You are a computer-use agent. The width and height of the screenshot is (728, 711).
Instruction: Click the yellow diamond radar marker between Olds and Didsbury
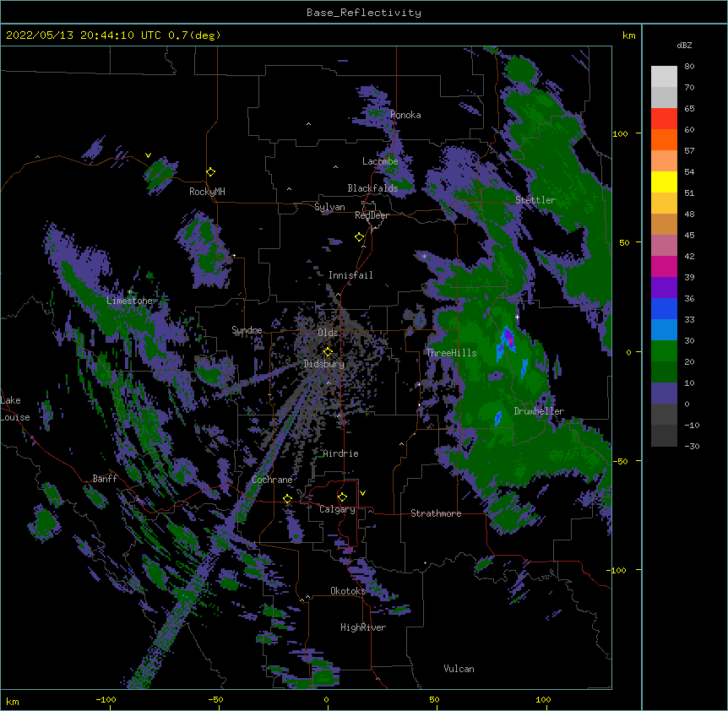click(328, 352)
